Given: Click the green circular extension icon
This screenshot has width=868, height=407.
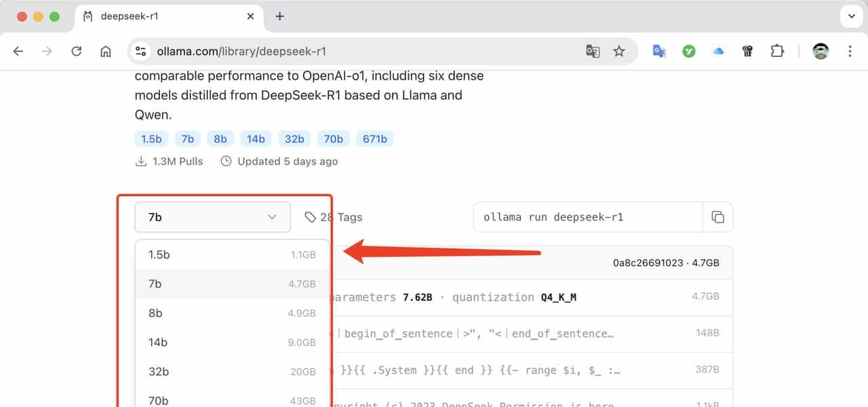Looking at the screenshot, I should 689,51.
